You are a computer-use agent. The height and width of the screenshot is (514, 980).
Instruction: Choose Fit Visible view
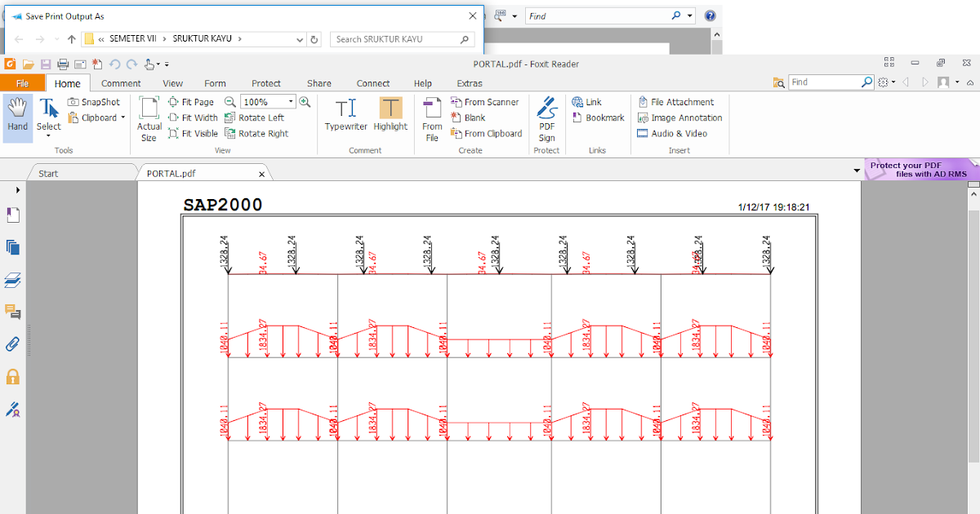[x=193, y=133]
